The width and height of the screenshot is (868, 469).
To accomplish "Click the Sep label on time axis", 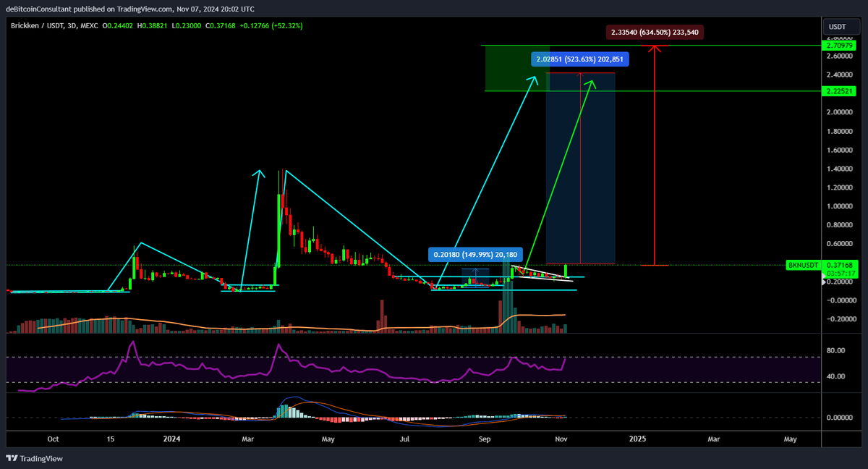I will click(x=484, y=439).
